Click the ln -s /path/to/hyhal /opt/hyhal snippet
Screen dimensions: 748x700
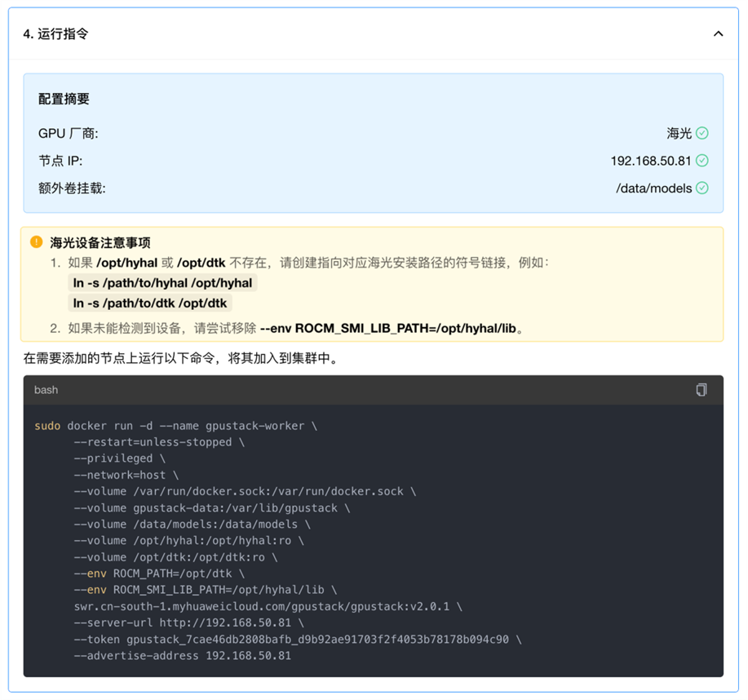coord(162,283)
